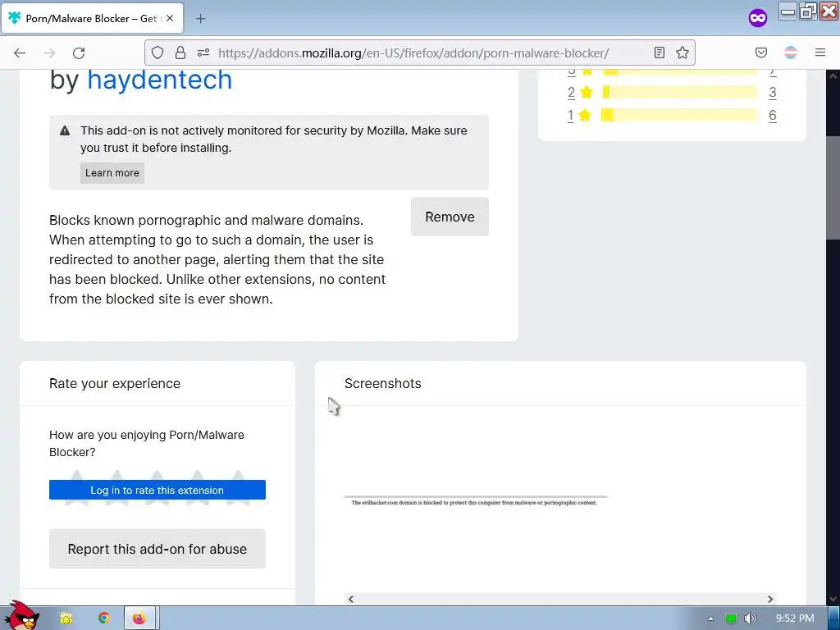Screen dimensions: 840x630
Task: Open file explorer from taskbar
Action: pyautogui.click(x=66, y=619)
